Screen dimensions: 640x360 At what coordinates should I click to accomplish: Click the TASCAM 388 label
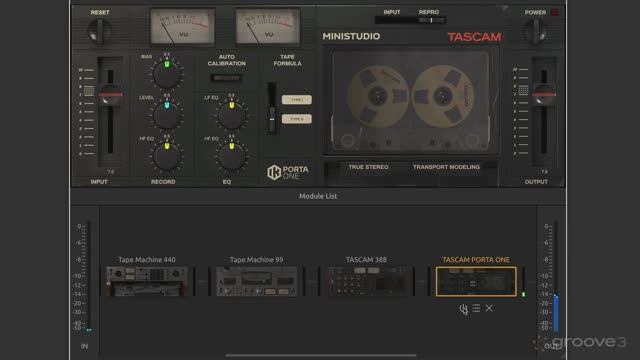click(366, 260)
